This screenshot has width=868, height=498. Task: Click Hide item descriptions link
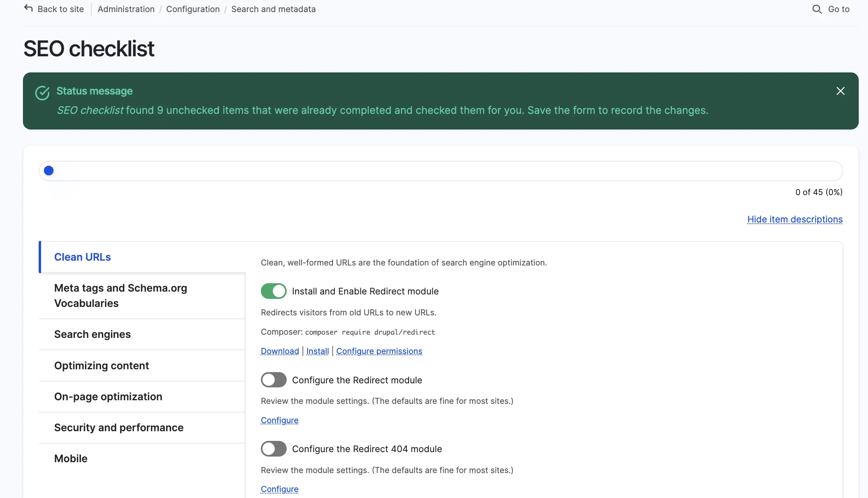click(794, 219)
